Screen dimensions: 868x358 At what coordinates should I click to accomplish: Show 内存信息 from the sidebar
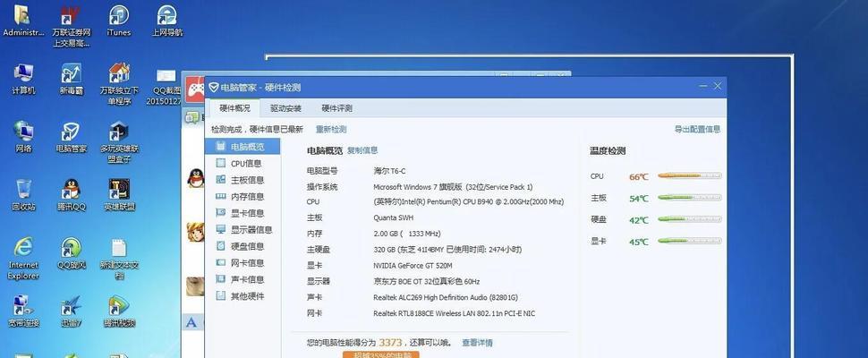[x=243, y=196]
